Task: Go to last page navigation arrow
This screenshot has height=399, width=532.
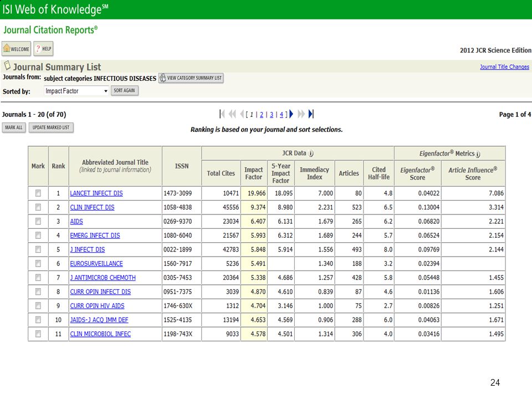Action: (x=311, y=114)
